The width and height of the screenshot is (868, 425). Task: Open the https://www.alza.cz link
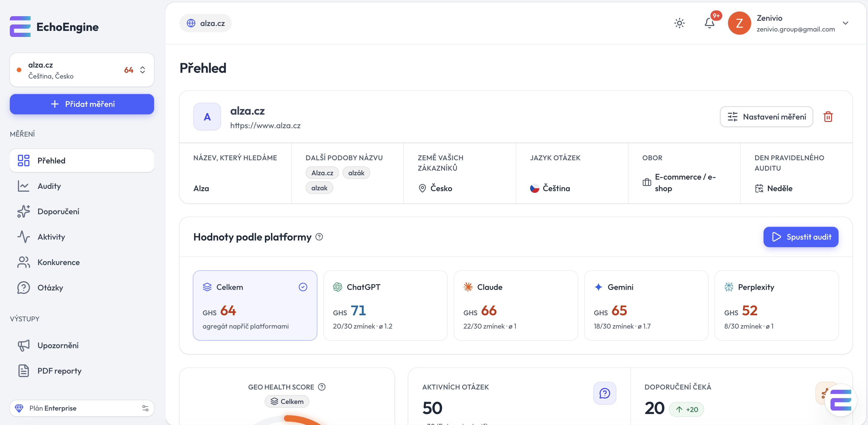[265, 125]
